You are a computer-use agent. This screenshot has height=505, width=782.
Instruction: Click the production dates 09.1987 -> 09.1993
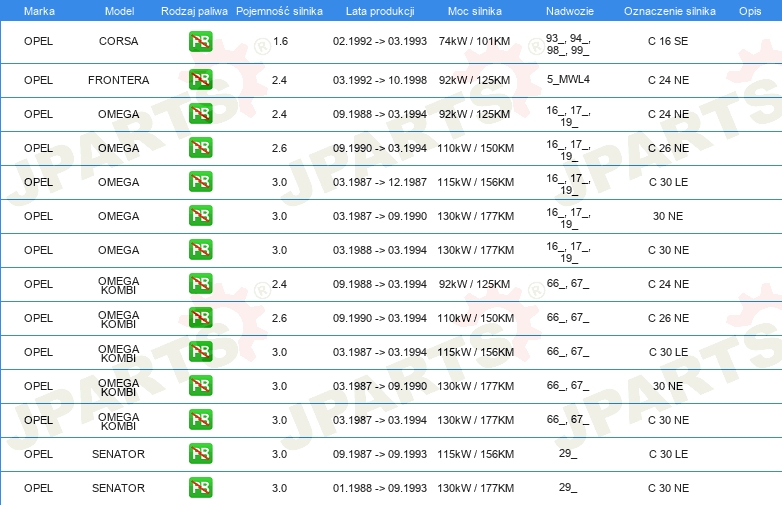380,454
